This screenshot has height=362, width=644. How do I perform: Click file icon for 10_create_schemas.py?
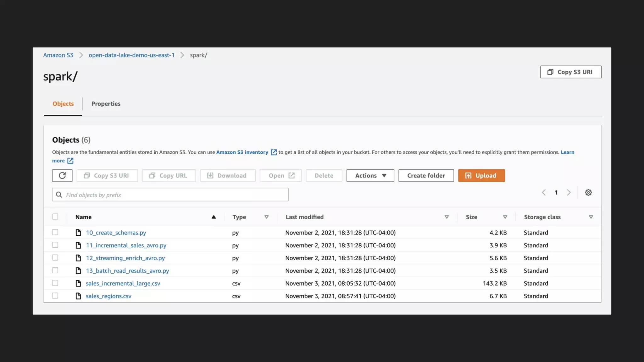(x=78, y=233)
